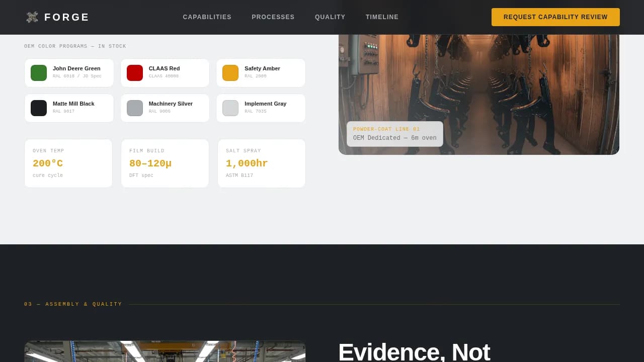Switch to the TIMELINE nav item
644x362 pixels.
click(x=382, y=17)
